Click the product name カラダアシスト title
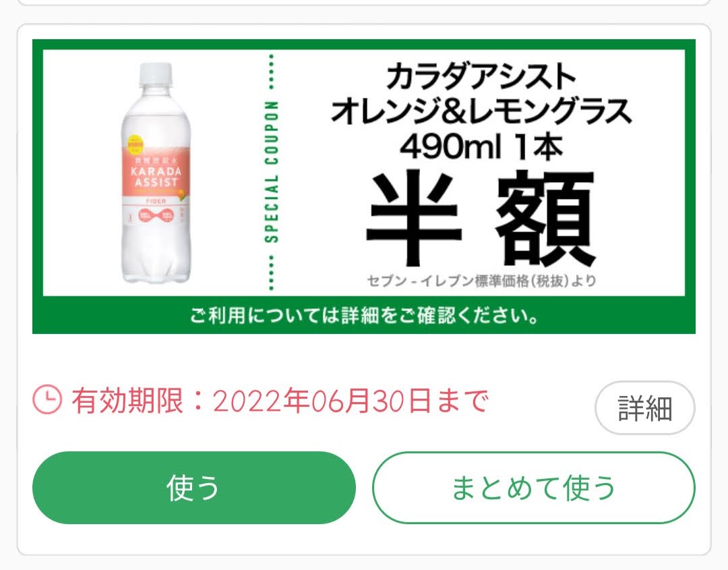Viewport: 728px width, 570px height. tap(481, 77)
